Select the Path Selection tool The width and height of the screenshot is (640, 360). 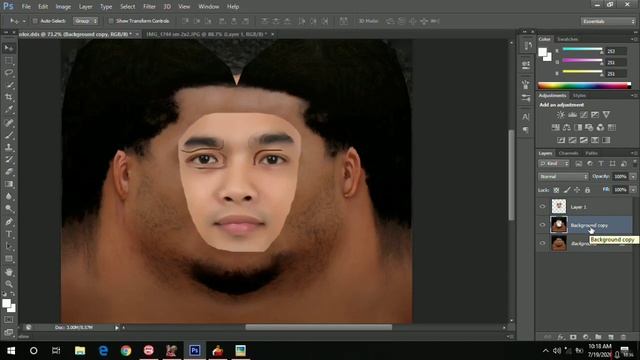(x=9, y=247)
